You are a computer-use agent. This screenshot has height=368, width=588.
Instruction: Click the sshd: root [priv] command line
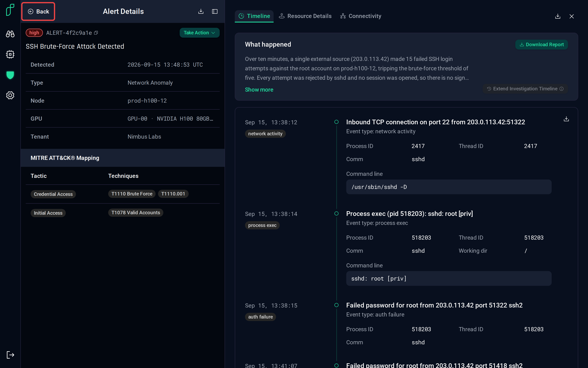click(449, 278)
